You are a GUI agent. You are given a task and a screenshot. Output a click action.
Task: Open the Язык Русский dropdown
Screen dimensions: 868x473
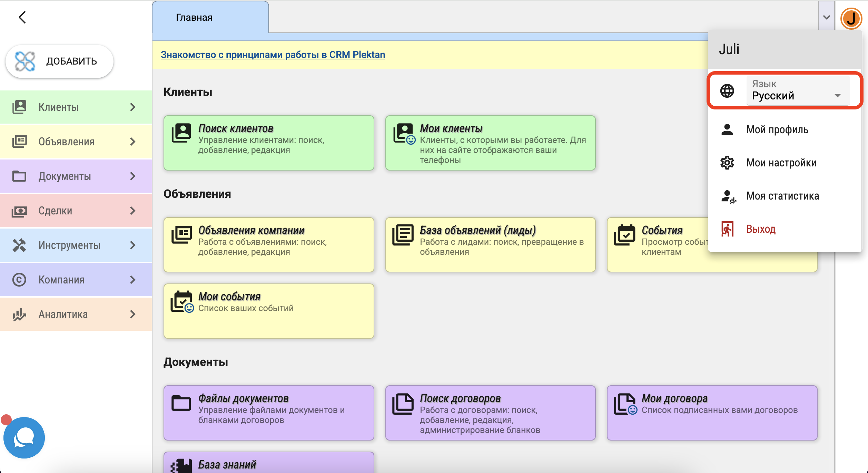click(x=798, y=91)
